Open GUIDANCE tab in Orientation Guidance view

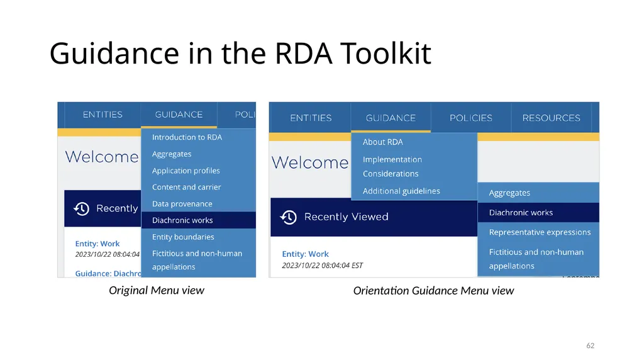(x=391, y=118)
